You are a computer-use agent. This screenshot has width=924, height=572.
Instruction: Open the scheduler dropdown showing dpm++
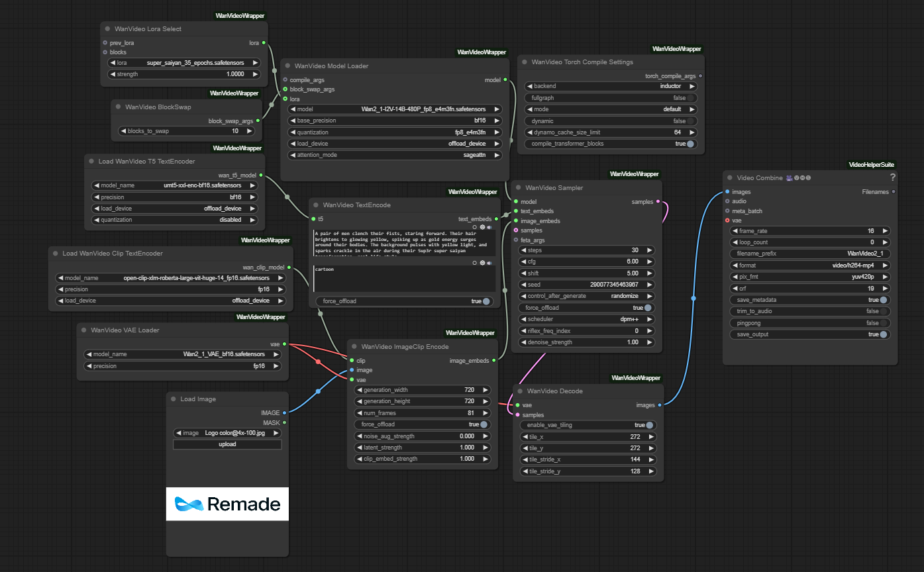[586, 319]
